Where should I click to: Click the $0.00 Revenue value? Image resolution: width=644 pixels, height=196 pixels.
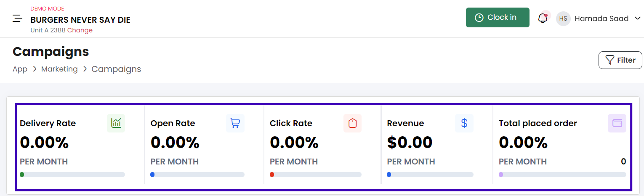tap(410, 143)
